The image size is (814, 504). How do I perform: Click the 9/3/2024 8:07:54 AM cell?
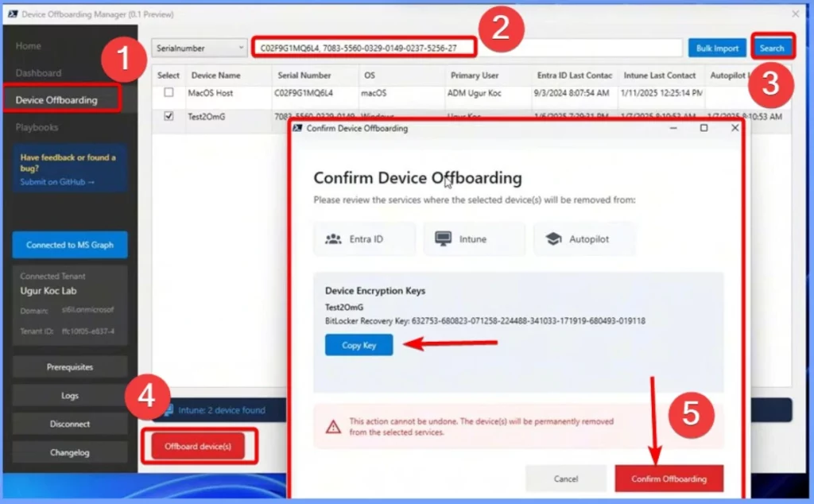[571, 93]
